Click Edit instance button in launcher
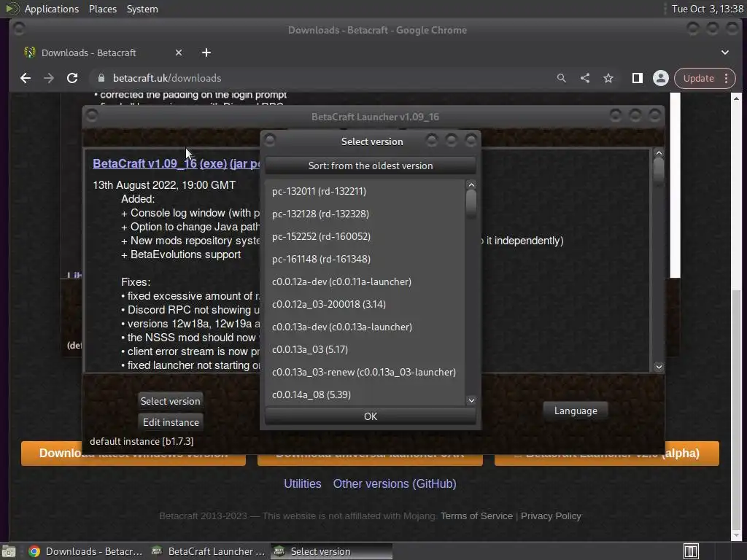Screen dimensions: 747x560 tap(171, 422)
